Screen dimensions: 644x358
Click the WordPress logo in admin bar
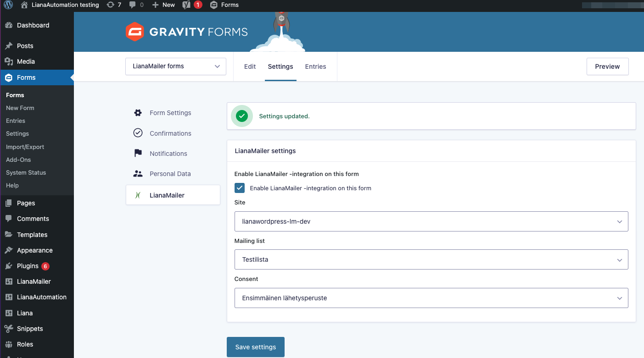click(8, 5)
